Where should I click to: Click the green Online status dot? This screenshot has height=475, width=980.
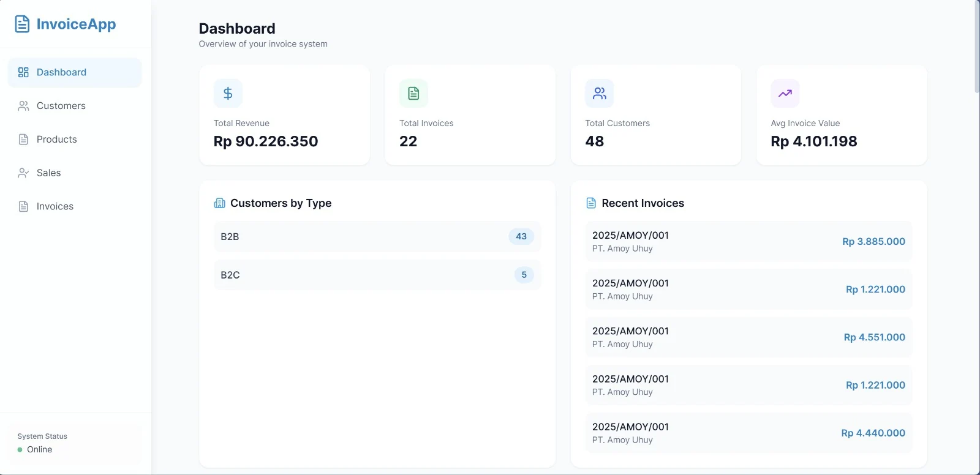20,449
